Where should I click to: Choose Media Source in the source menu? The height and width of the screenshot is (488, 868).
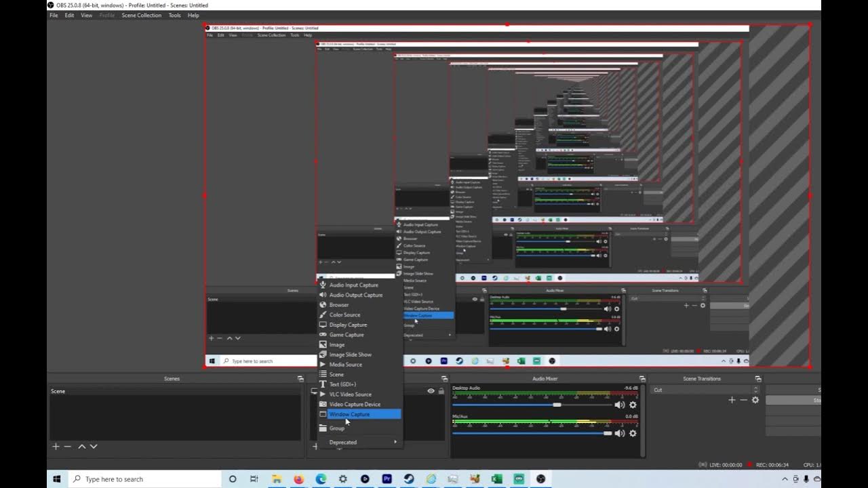coord(359,365)
